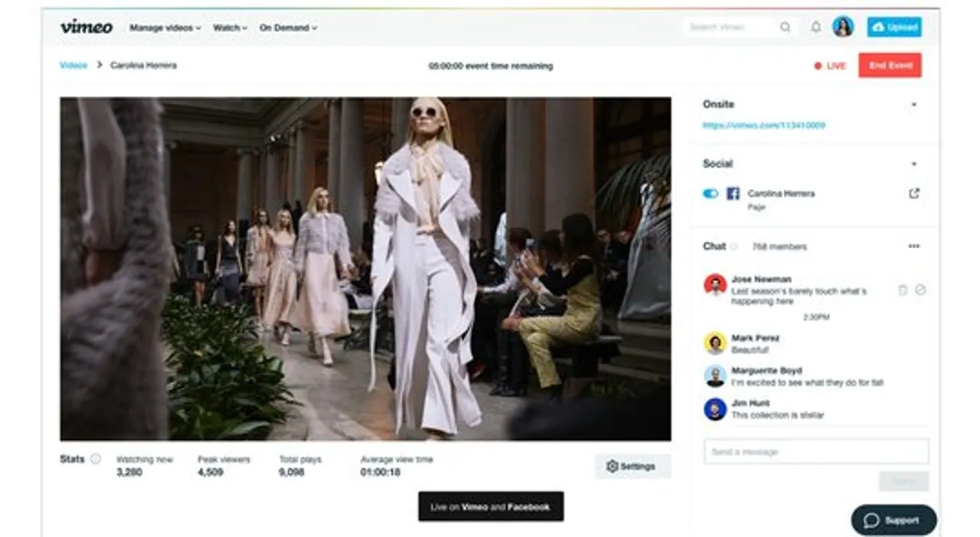Click the event time remaining text

click(491, 66)
